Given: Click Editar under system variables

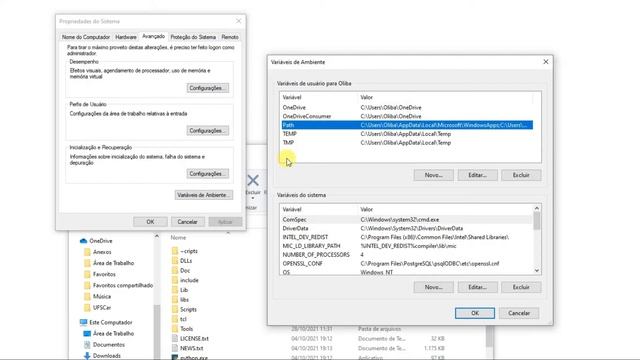Looking at the screenshot, I should pyautogui.click(x=478, y=287).
